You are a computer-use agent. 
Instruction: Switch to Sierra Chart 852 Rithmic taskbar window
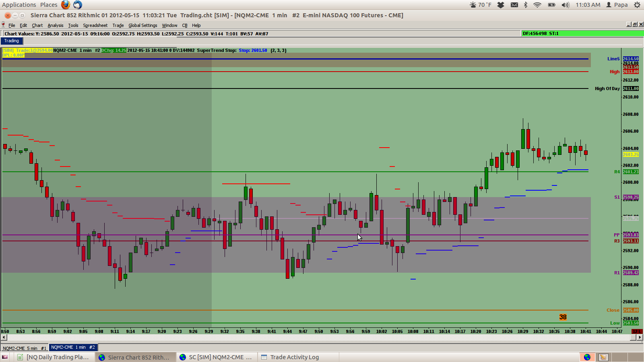click(x=135, y=357)
